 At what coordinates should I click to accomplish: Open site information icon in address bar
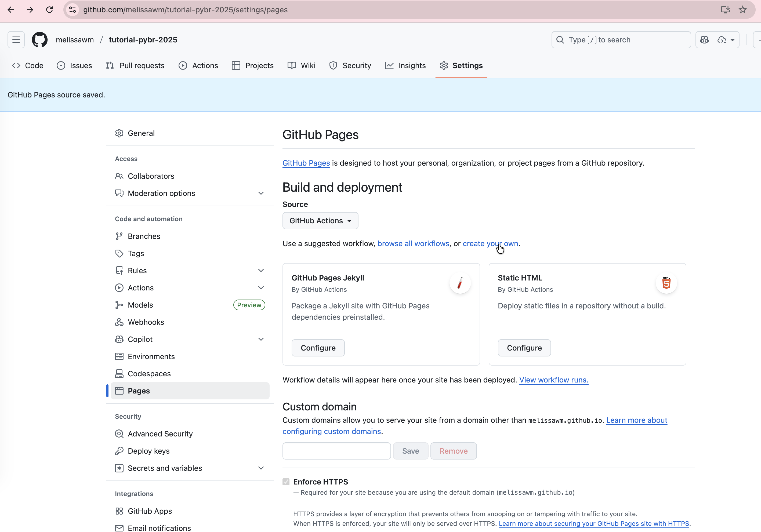(x=73, y=10)
